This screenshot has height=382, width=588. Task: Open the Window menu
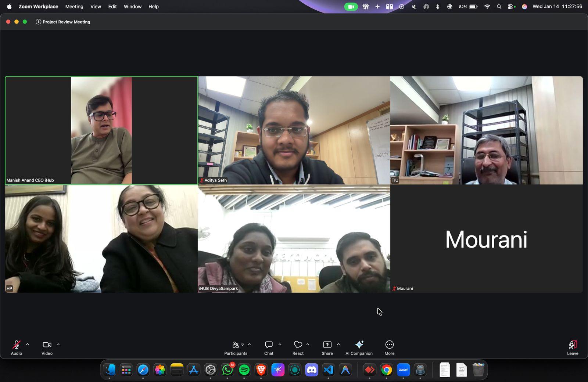click(x=133, y=7)
